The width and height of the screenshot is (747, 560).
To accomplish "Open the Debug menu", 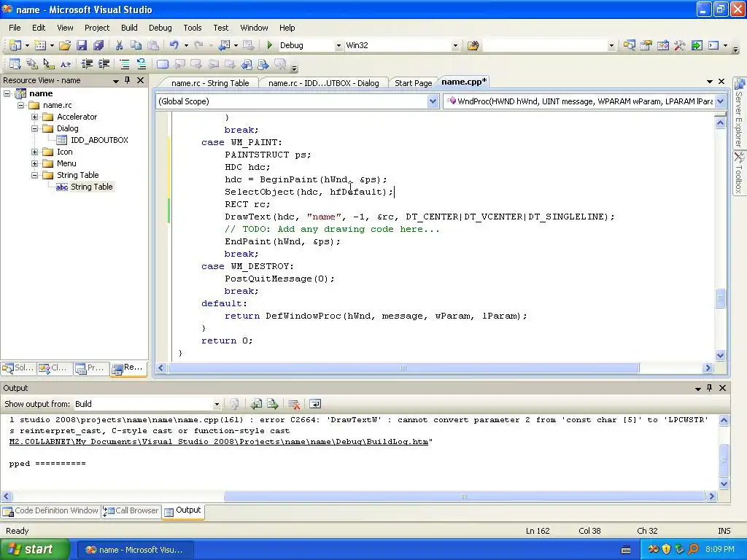I will [160, 28].
